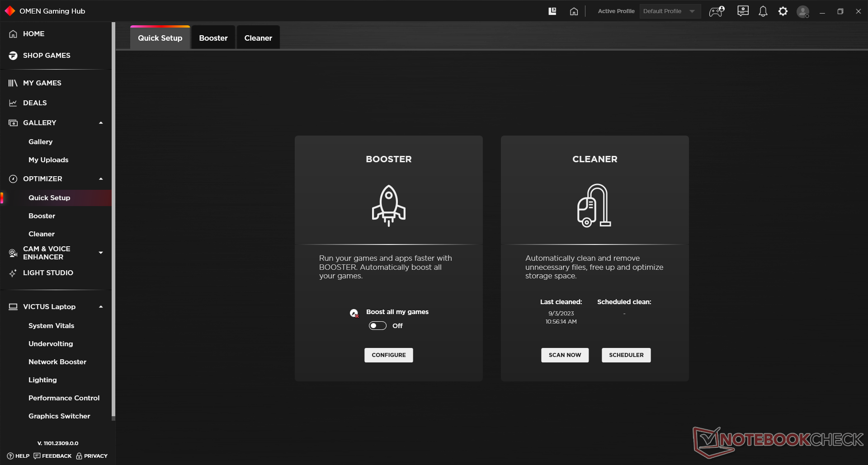868x465 pixels.
Task: Click the icon beside Boost all my games
Action: tap(354, 313)
